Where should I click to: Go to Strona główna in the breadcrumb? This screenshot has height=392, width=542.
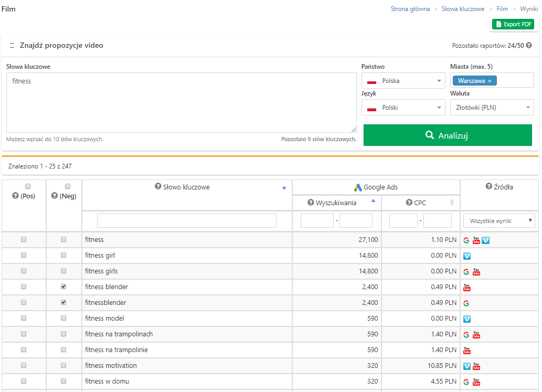410,9
